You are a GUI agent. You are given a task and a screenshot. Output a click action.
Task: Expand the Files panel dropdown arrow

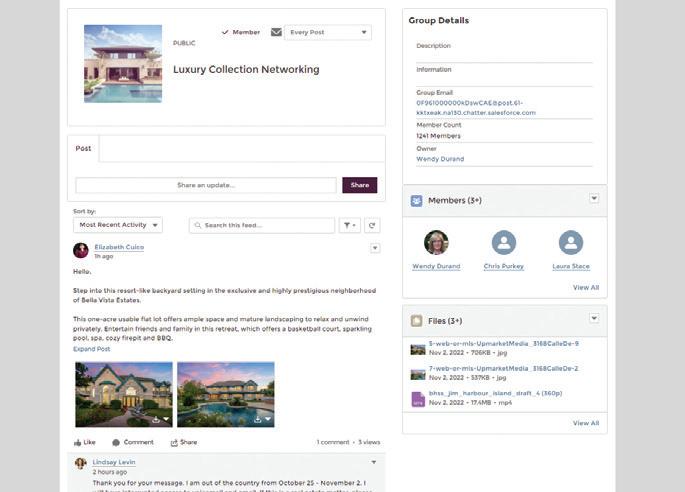pos(594,318)
